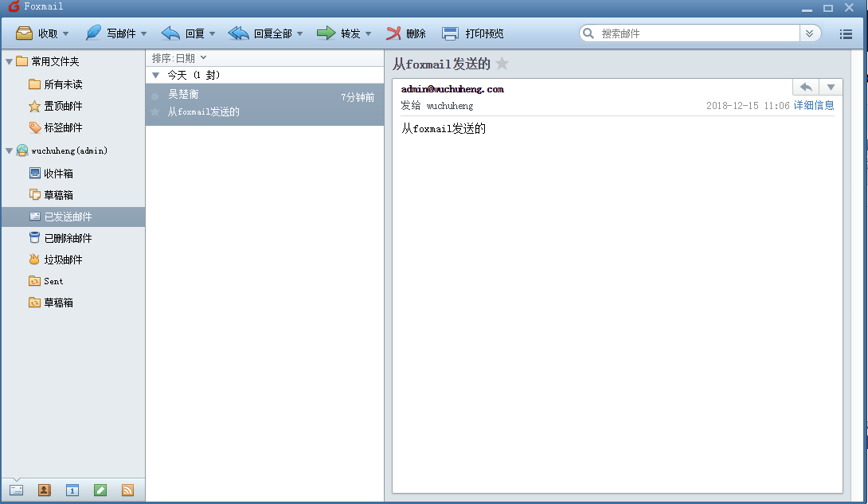This screenshot has width=868, height=504.
Task: Collapse the wuchuheng(admin) account tree
Action: point(9,150)
